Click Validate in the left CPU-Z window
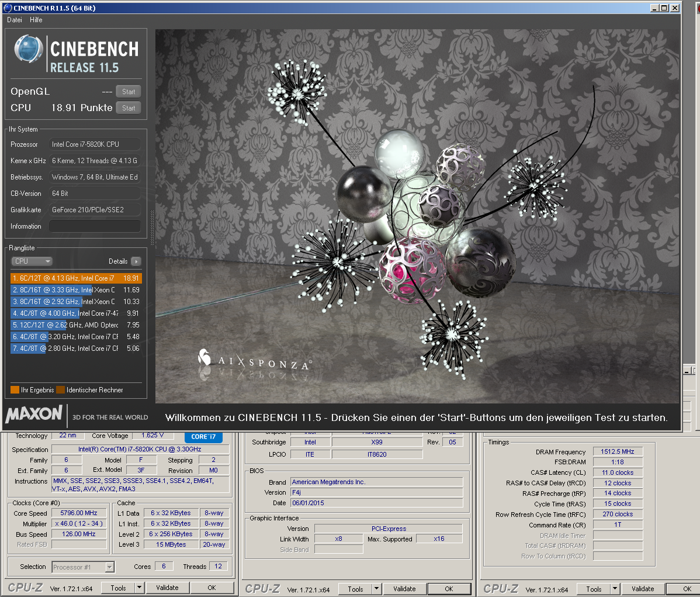Viewport: 700px width, 597px height. 168,588
